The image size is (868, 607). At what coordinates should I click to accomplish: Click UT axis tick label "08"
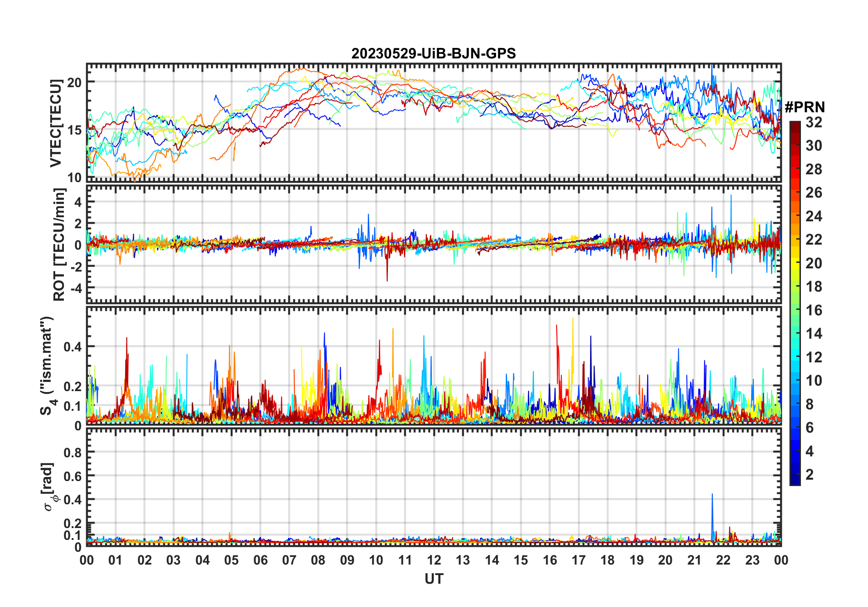[x=318, y=560]
